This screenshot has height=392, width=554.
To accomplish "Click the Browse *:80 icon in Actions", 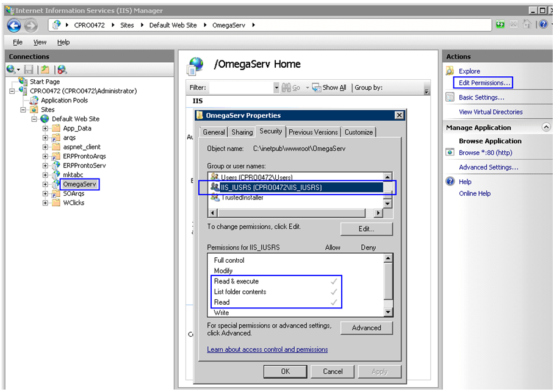I will pyautogui.click(x=450, y=152).
